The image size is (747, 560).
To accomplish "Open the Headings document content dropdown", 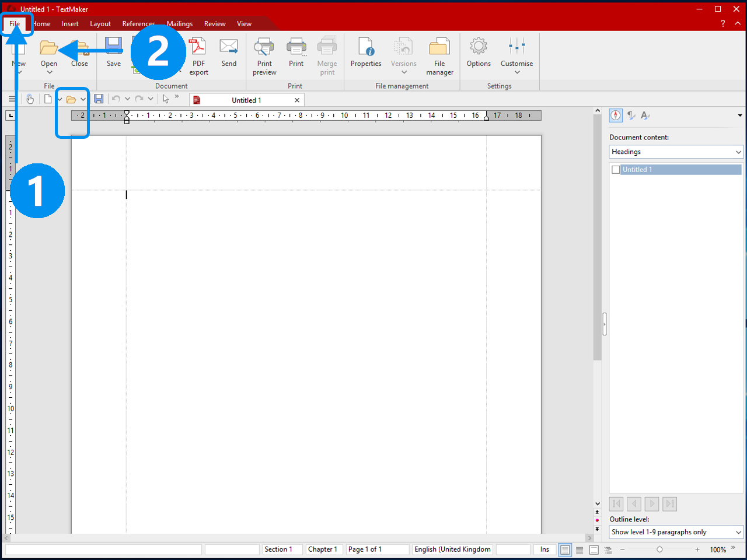I will tap(676, 152).
